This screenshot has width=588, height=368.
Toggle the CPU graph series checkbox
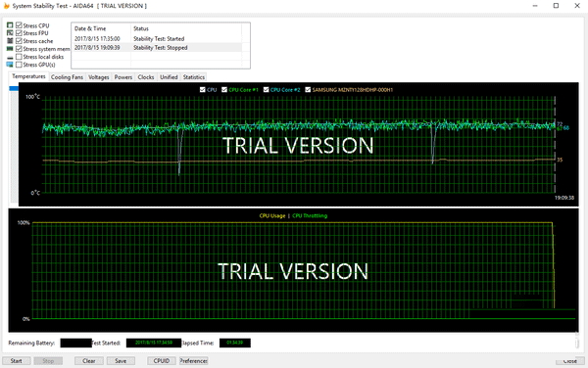(203, 89)
